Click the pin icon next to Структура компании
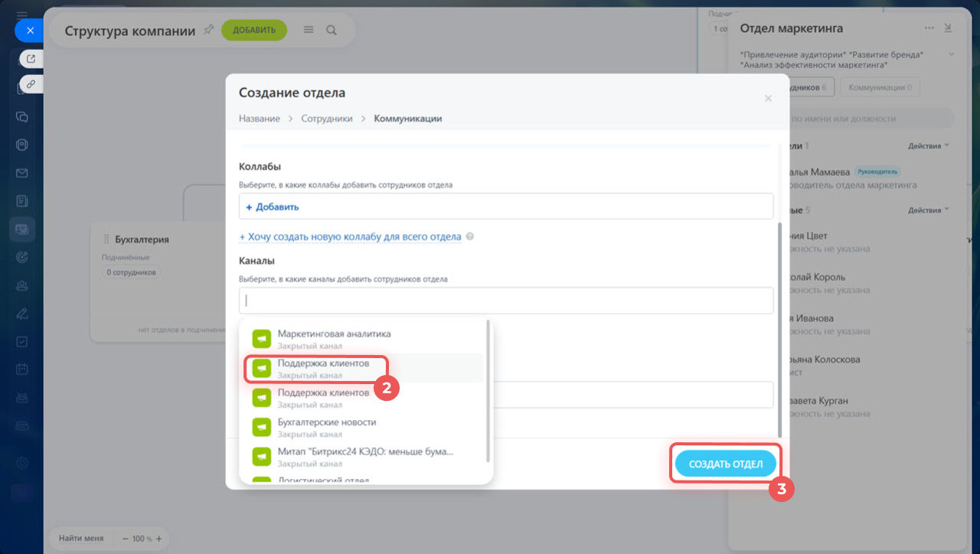 (208, 30)
